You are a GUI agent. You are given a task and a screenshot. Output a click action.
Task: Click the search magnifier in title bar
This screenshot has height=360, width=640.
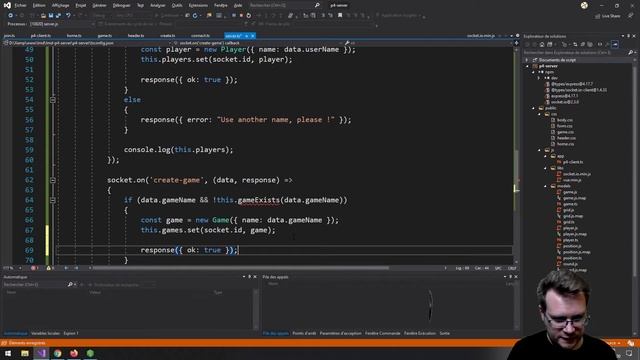[x=317, y=5]
